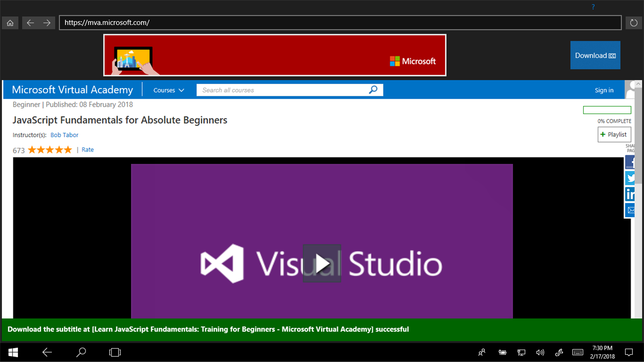Click the Published 08 February 2018 text
Image resolution: width=644 pixels, height=362 pixels.
(89, 105)
